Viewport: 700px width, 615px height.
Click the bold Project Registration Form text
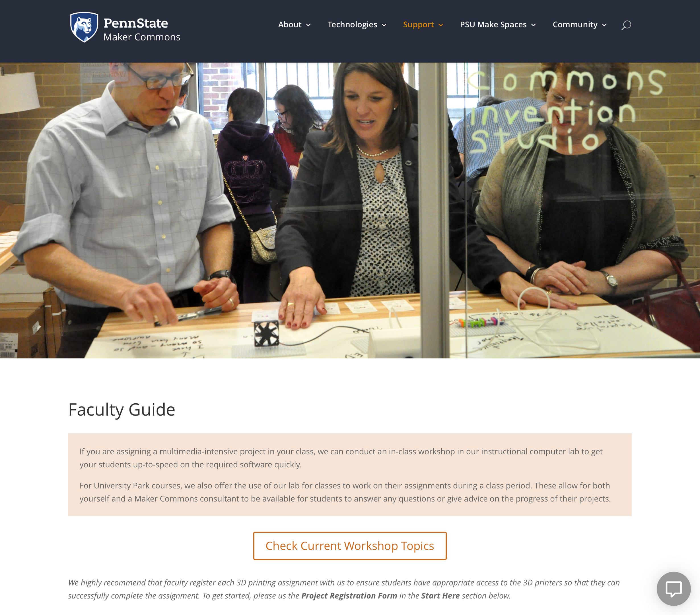click(x=349, y=595)
